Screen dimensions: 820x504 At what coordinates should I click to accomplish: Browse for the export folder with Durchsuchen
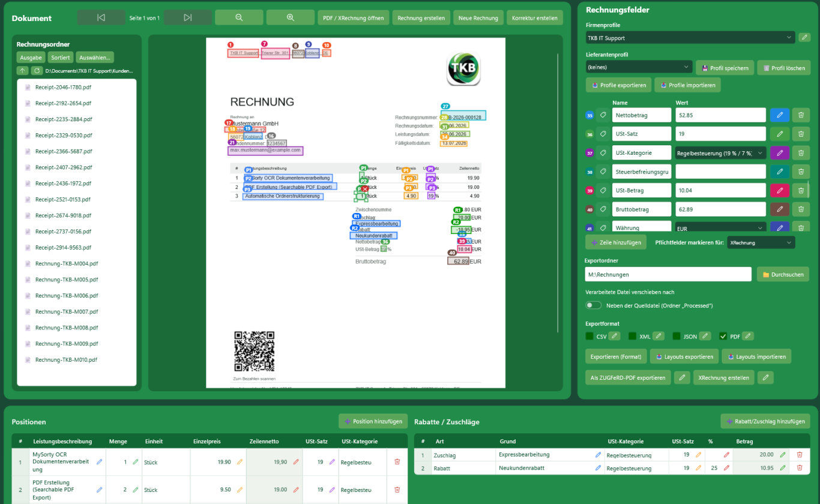click(783, 274)
